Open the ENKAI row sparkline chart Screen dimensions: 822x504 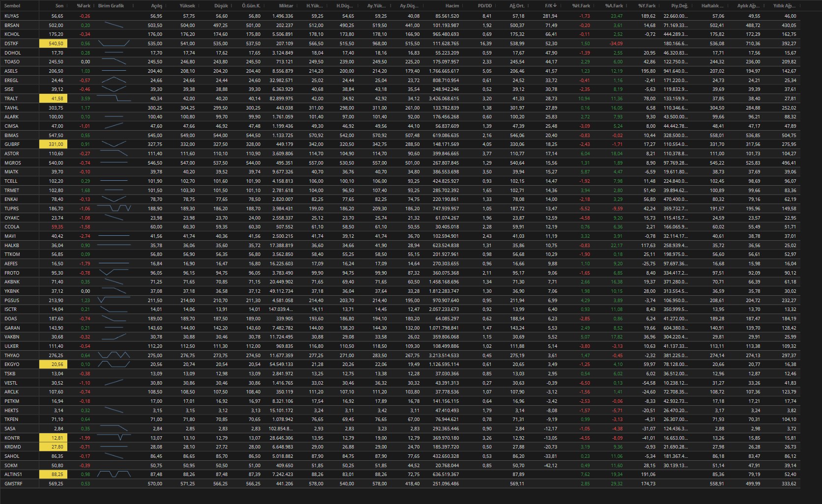(114, 199)
